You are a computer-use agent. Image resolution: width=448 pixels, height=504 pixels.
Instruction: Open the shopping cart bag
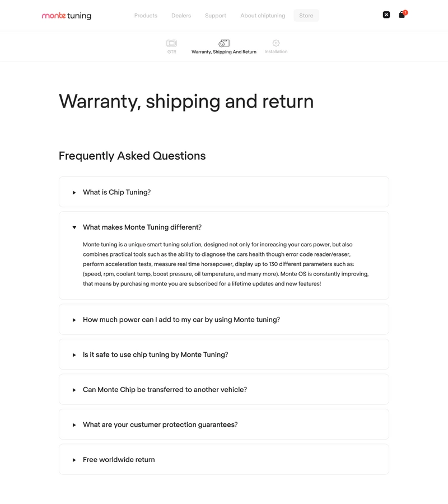click(402, 15)
